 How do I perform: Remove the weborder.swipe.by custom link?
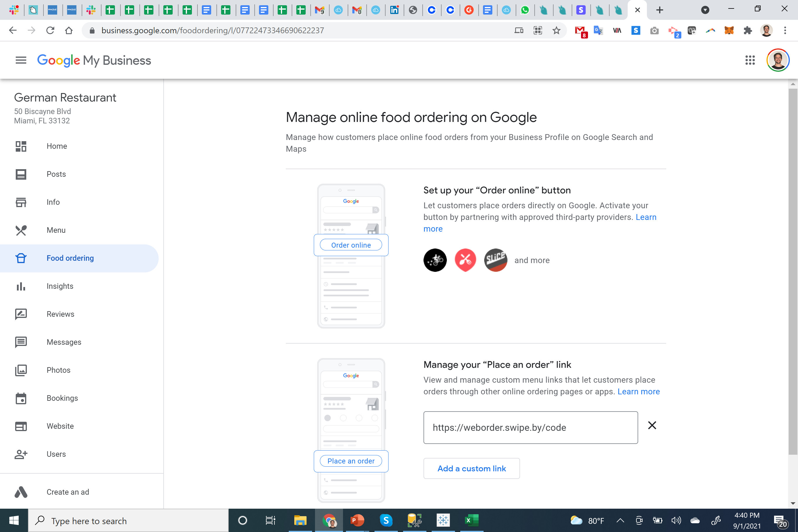tap(652, 425)
